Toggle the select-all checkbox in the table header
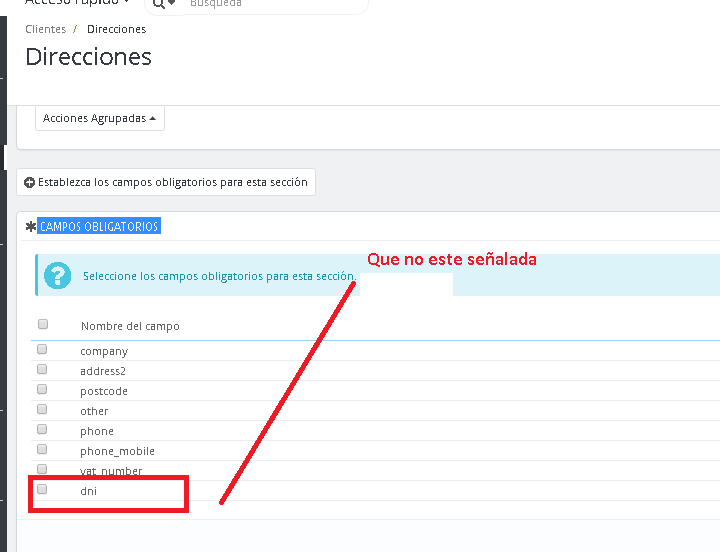720x552 pixels. point(42,324)
